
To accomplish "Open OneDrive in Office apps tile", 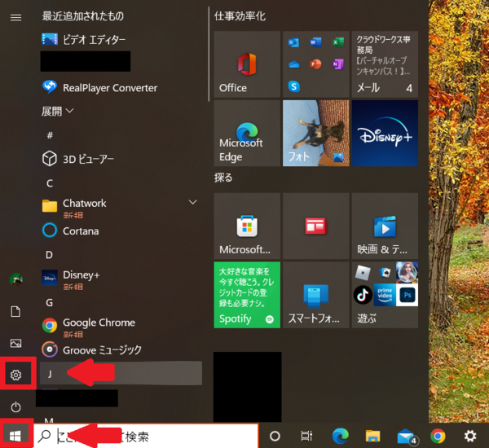I will point(293,64).
